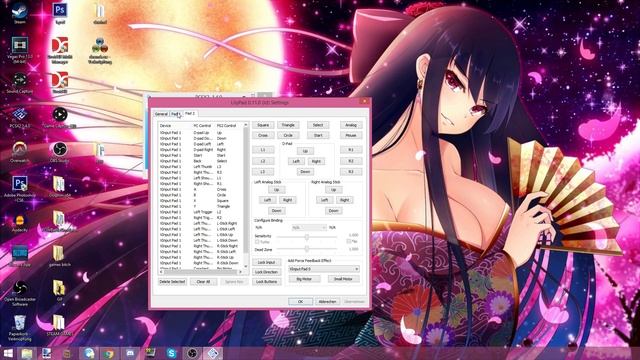Click the Circle binding button
The width and height of the screenshot is (640, 360).
click(288, 135)
